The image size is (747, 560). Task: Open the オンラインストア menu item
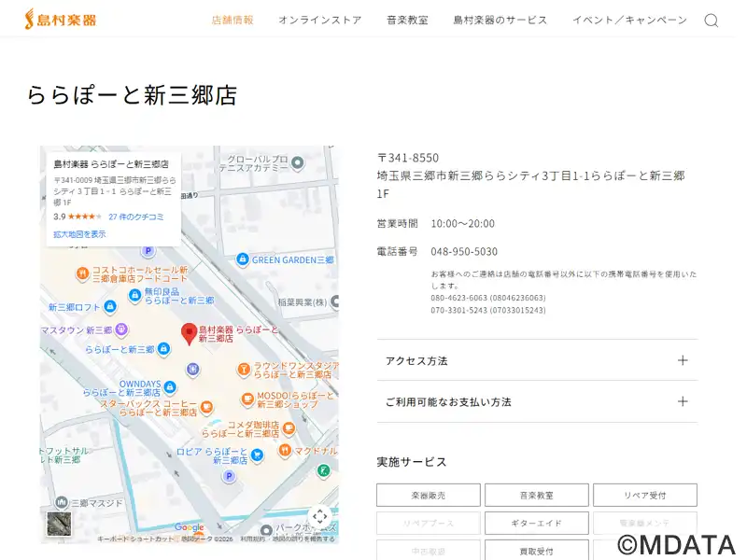click(319, 21)
